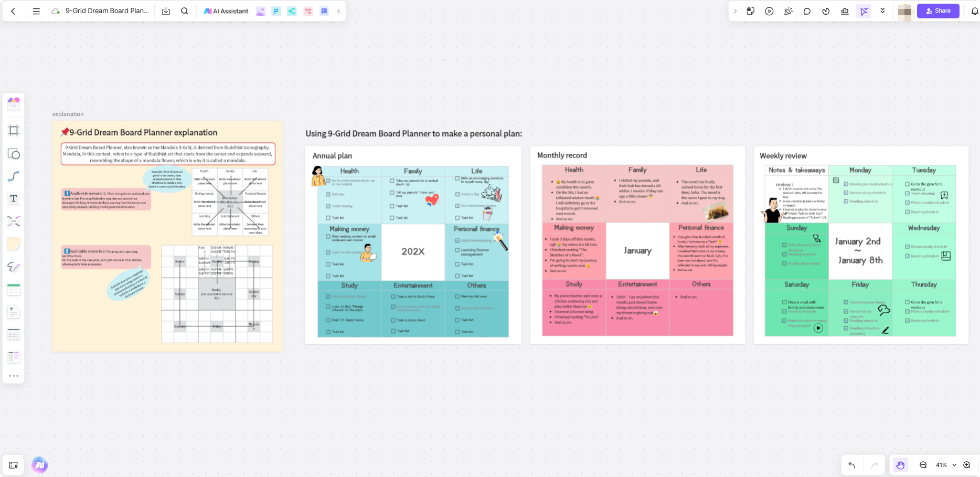The width and height of the screenshot is (980, 477).
Task: Select the connector line tool
Action: pyautogui.click(x=14, y=176)
